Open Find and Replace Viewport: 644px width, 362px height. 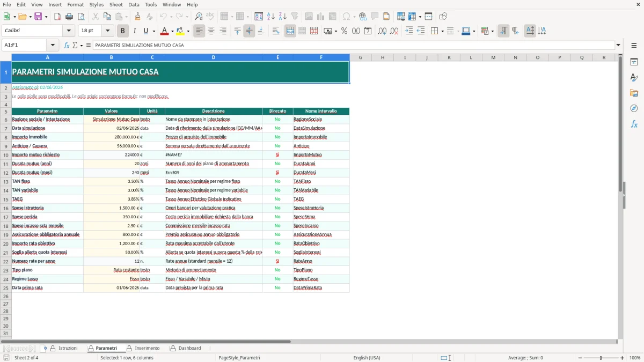pos(199,17)
